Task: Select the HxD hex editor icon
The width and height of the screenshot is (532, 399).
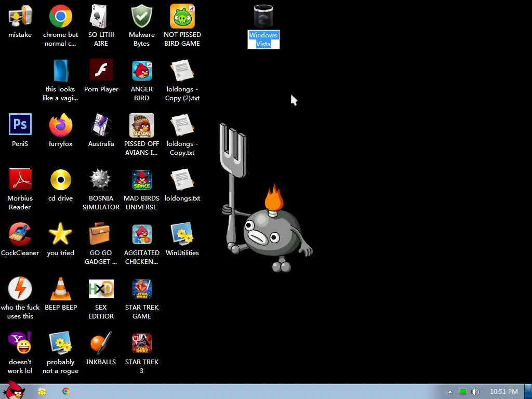Action: point(101,289)
